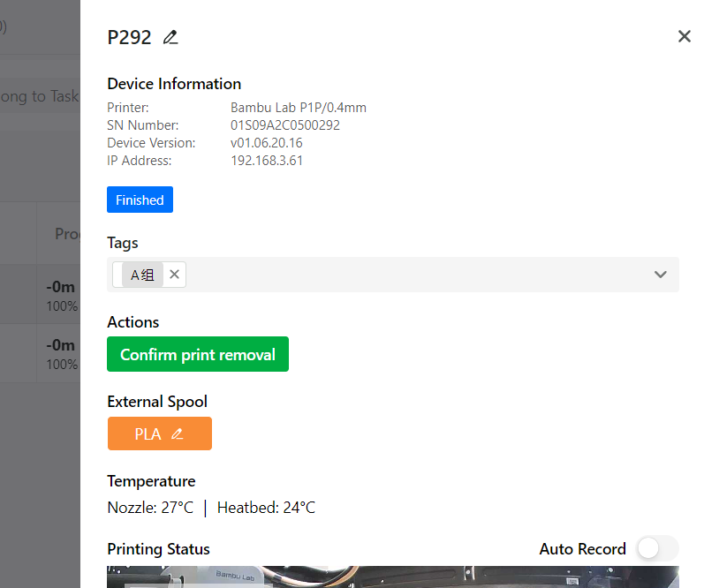Click the orange PLA spool swatch
This screenshot has height=588, width=704.
click(x=159, y=433)
